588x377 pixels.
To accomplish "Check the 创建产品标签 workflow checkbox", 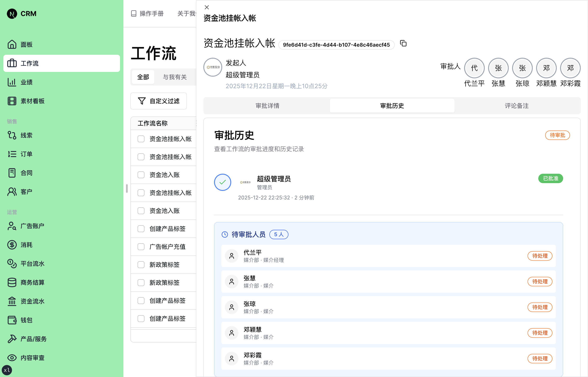I will pos(141,229).
